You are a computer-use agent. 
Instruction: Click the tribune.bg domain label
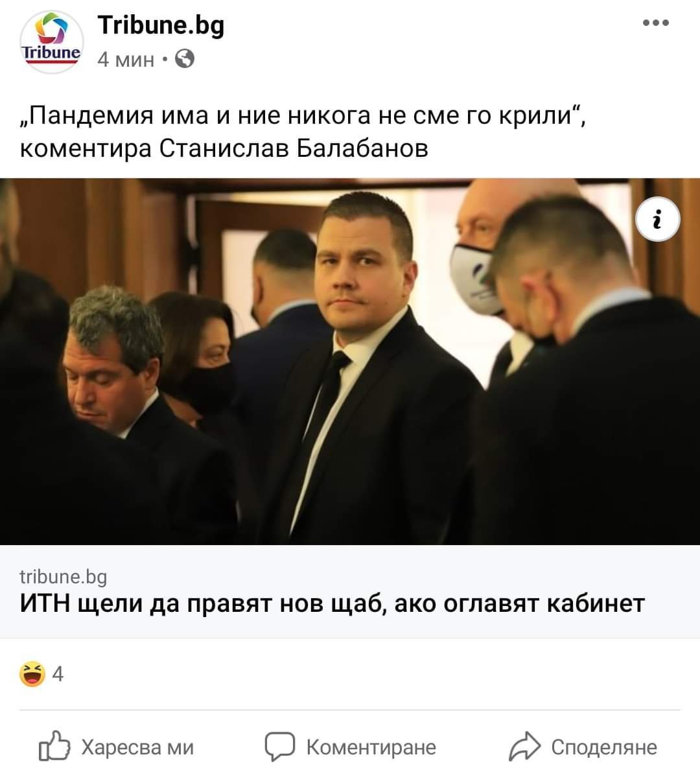pyautogui.click(x=64, y=576)
